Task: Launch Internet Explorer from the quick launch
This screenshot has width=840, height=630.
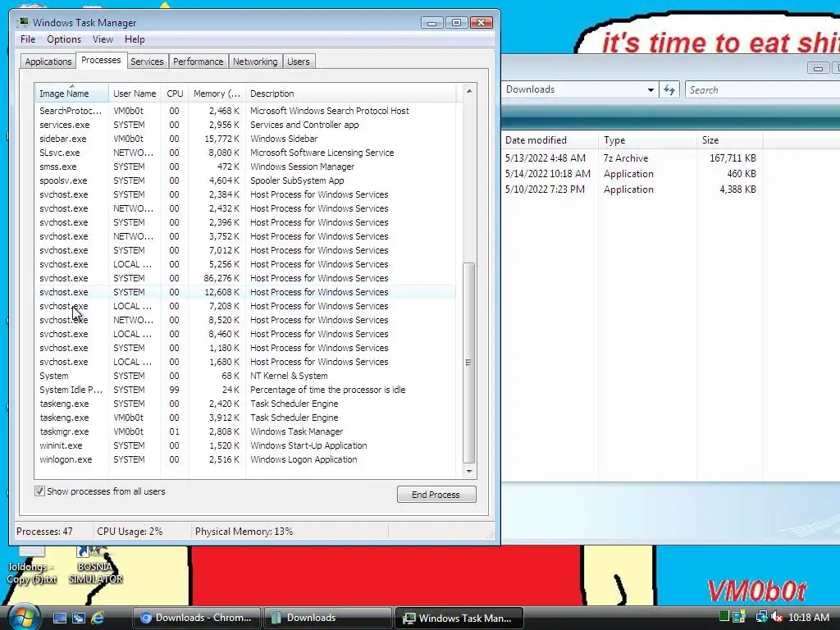Action: [x=98, y=618]
